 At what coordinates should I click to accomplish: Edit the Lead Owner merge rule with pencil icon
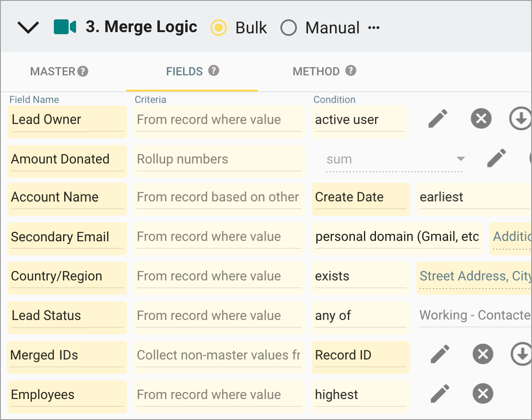click(x=438, y=118)
